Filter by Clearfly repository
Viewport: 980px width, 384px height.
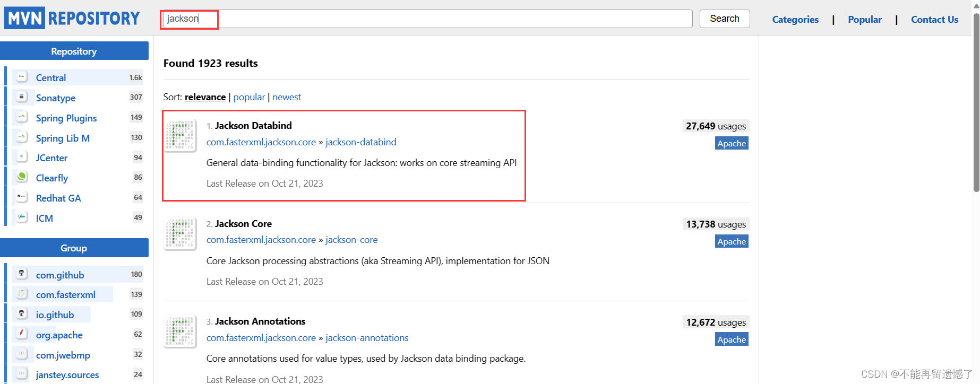(52, 178)
